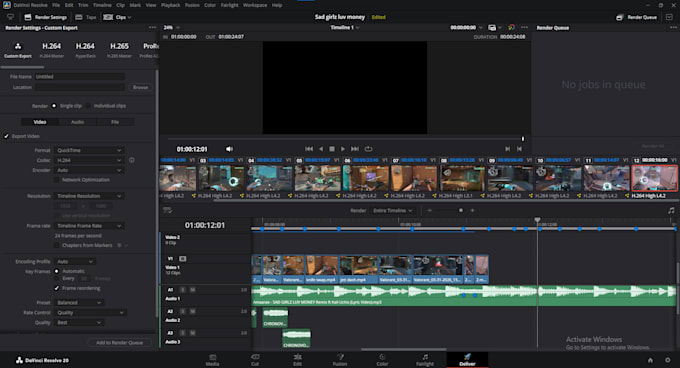This screenshot has width=680, height=368.
Task: Open the Render Queue three-dot options
Action: click(673, 27)
